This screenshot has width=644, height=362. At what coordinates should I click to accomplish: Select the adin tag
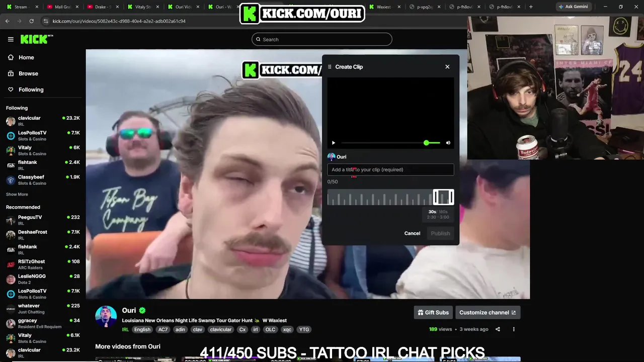coord(180,330)
